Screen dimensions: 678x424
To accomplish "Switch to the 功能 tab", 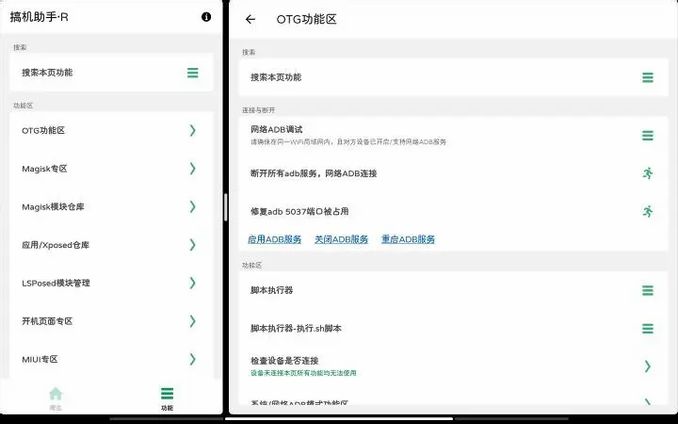I will 166,397.
